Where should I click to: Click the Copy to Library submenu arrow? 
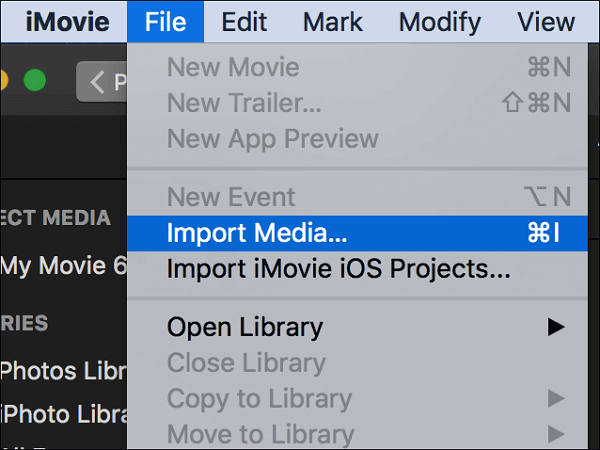556,398
